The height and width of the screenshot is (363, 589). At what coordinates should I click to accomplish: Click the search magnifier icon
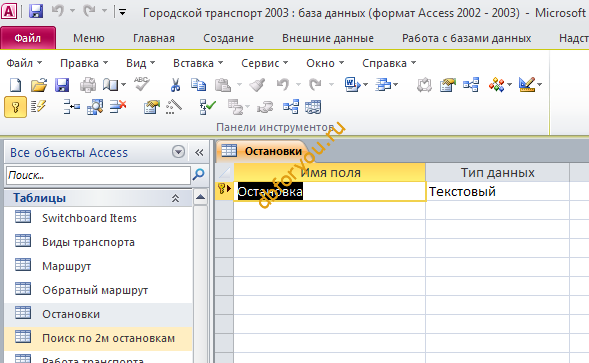click(198, 175)
